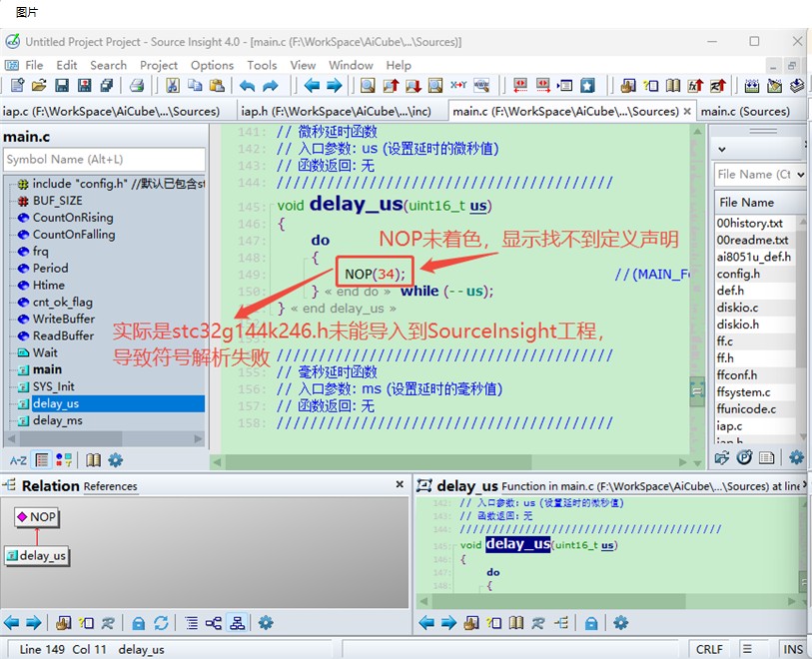
Task: Click the CRLF line ending indicator
Action: tap(709, 649)
